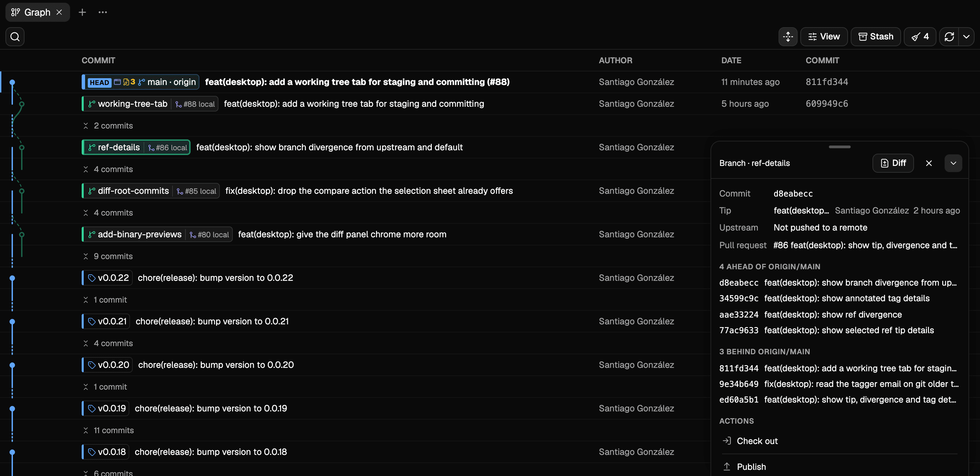Screen dimensions: 980x476
Task: Select commit 34599c9c show annotated tag details
Action: click(x=824, y=299)
